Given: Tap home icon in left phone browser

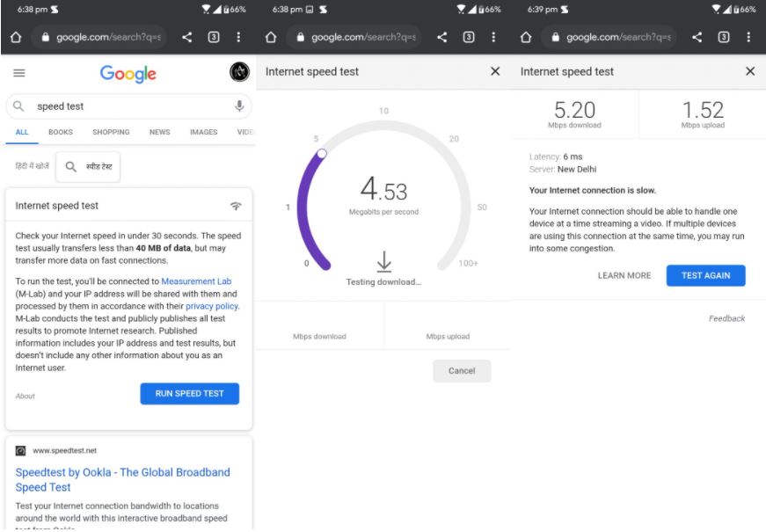Looking at the screenshot, I should tap(16, 37).
